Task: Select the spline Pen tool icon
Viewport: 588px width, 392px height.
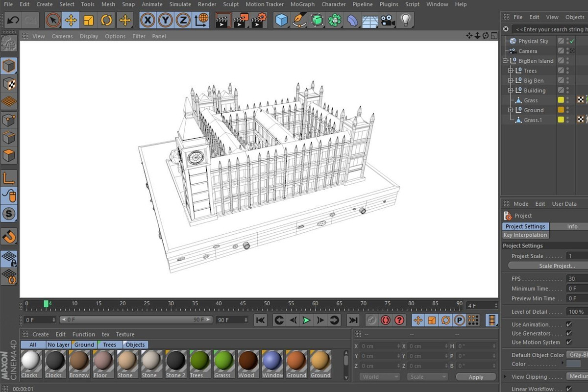Action: click(299, 20)
